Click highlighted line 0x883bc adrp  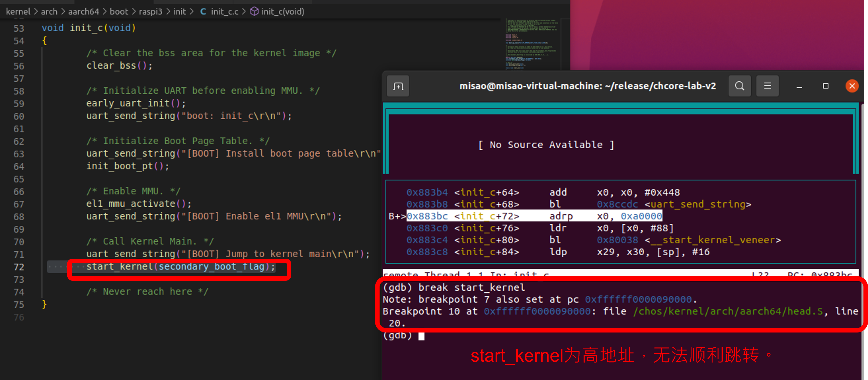tap(534, 216)
